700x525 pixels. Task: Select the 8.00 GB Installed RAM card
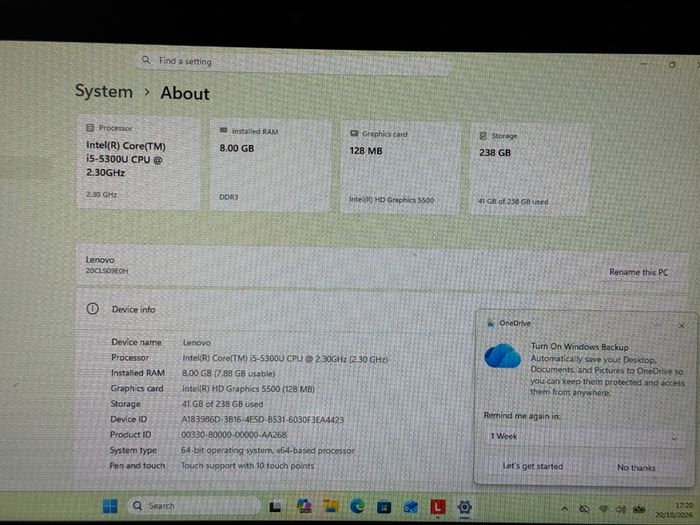coord(271,164)
